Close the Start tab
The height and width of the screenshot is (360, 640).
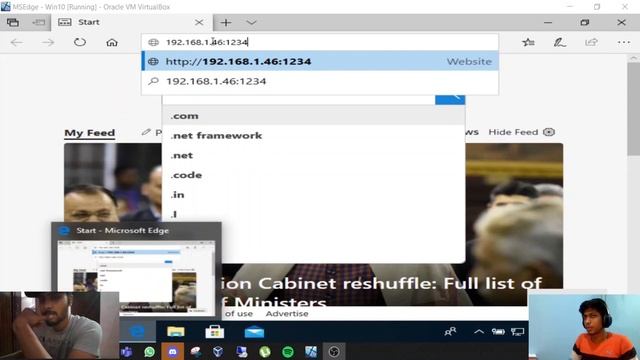199,22
